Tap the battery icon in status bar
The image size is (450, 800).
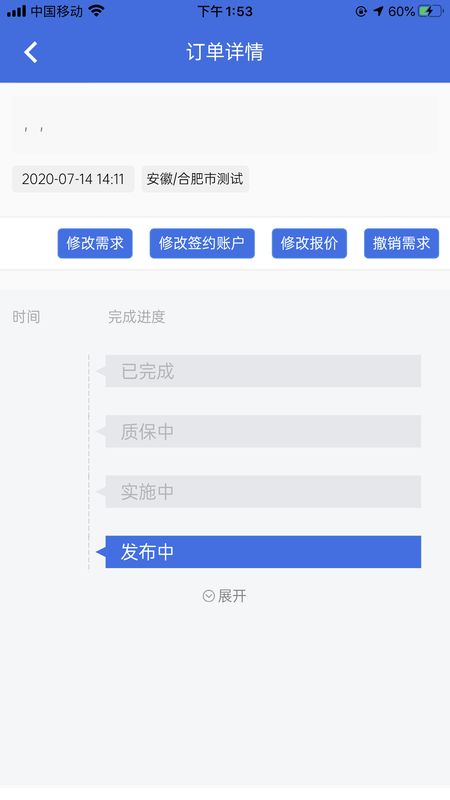click(x=431, y=11)
